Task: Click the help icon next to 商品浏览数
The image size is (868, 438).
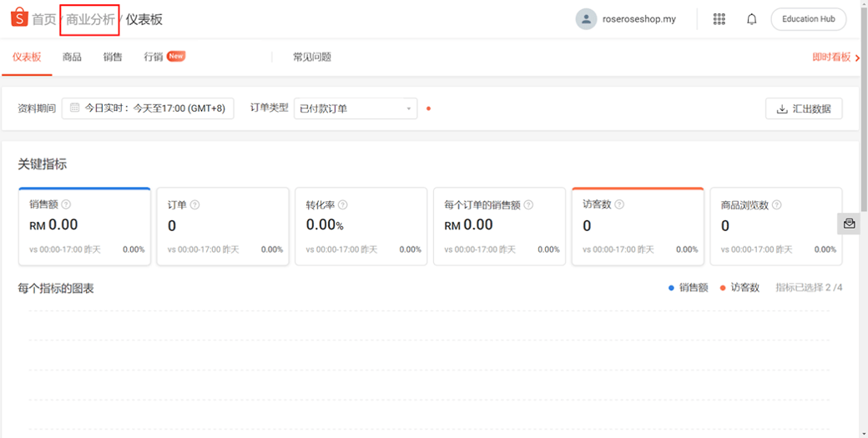Action: (x=776, y=204)
